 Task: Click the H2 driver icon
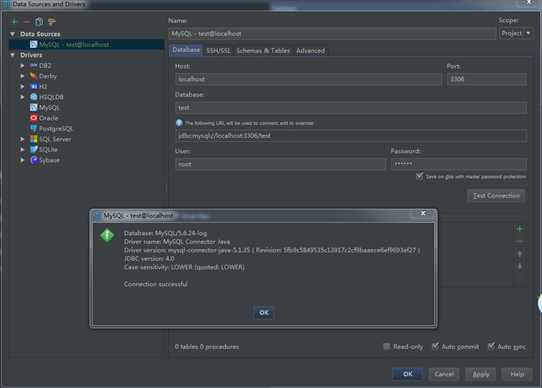34,86
